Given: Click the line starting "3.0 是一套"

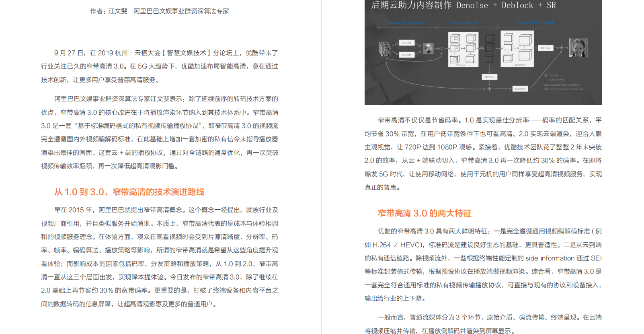Looking at the screenshot, I should [x=160, y=126].
